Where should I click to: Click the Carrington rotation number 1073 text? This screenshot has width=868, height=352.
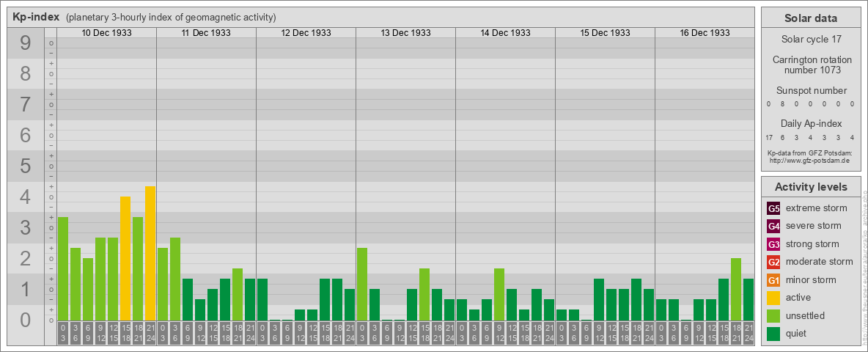click(x=811, y=65)
